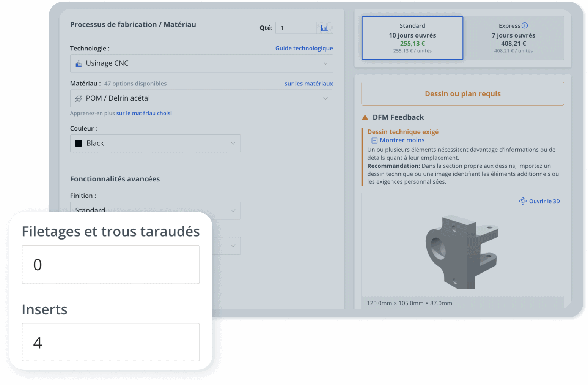Select the Standard 10 jours ouvrés option

(x=412, y=38)
